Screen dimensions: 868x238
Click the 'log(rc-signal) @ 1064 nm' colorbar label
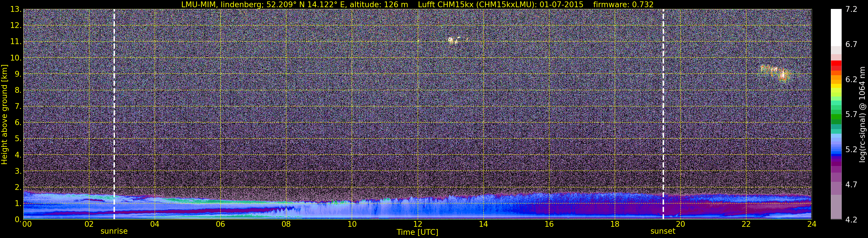[862, 115]
